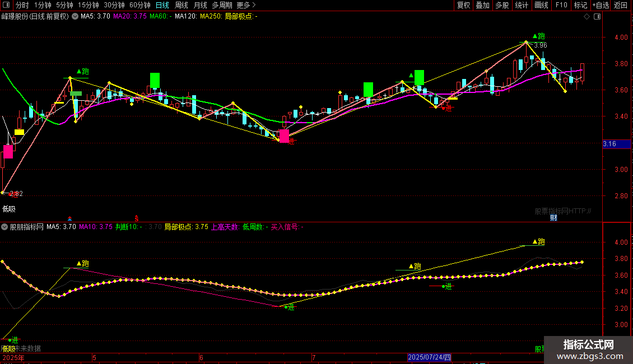Switch to the 分时 intraday view
633x364 pixels.
(22, 5)
